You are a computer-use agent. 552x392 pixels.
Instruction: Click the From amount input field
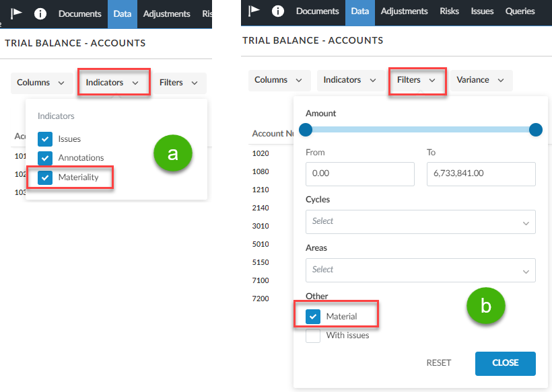pyautogui.click(x=359, y=174)
